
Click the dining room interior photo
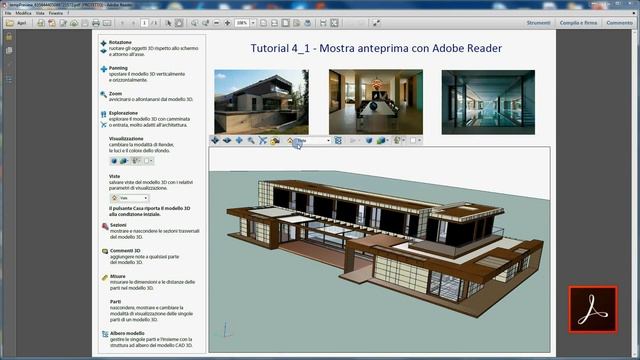(x=376, y=102)
